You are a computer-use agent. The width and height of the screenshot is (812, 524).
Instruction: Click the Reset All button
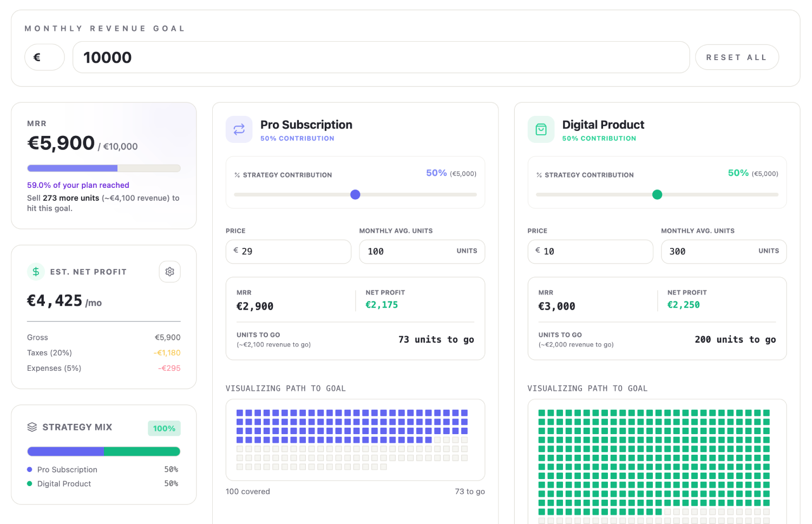737,57
